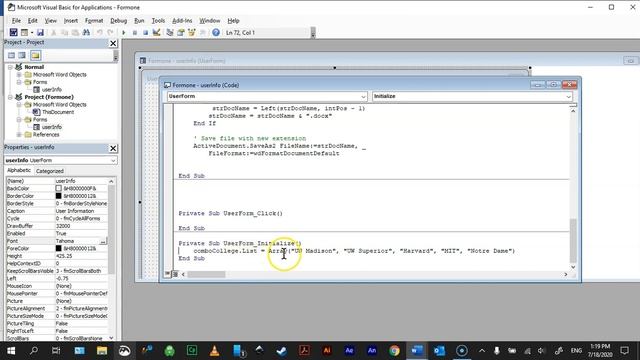The height and width of the screenshot is (360, 640).
Task: Click the Enabled property True value
Action: [x=81, y=233]
